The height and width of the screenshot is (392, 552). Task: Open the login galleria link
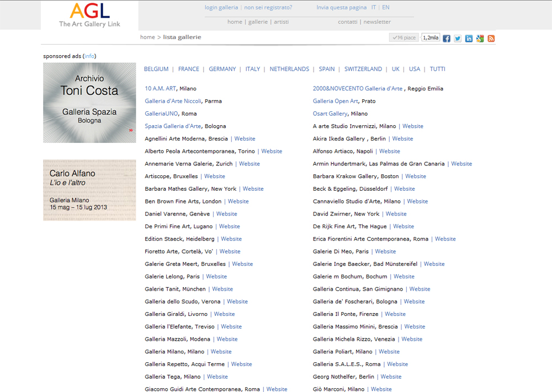[221, 7]
